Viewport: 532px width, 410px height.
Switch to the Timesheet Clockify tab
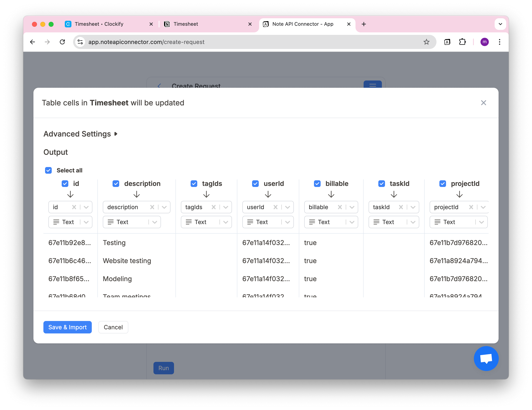coord(99,24)
